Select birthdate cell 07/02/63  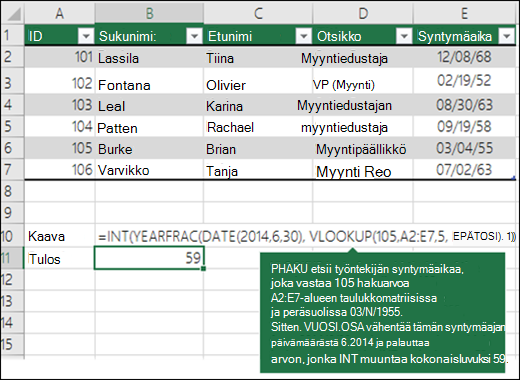pos(464,169)
